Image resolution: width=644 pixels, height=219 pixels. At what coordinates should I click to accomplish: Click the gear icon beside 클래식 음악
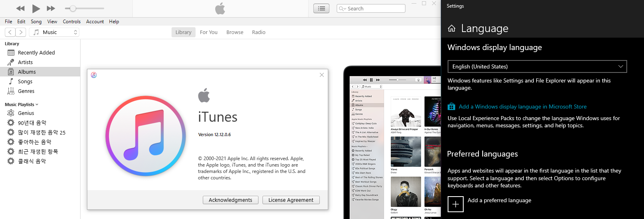11,161
